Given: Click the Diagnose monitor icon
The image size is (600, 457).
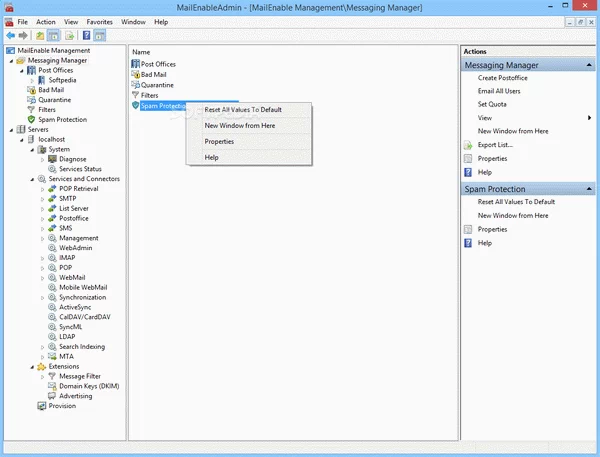Looking at the screenshot, I should click(x=52, y=159).
